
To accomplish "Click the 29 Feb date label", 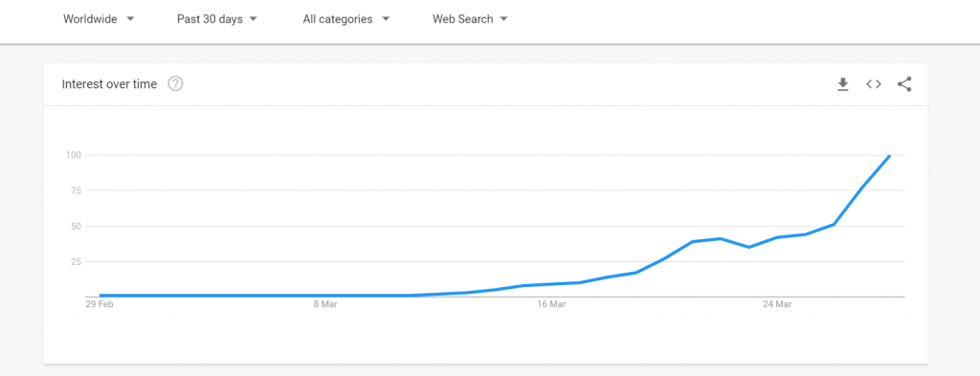I will pyautogui.click(x=100, y=305).
